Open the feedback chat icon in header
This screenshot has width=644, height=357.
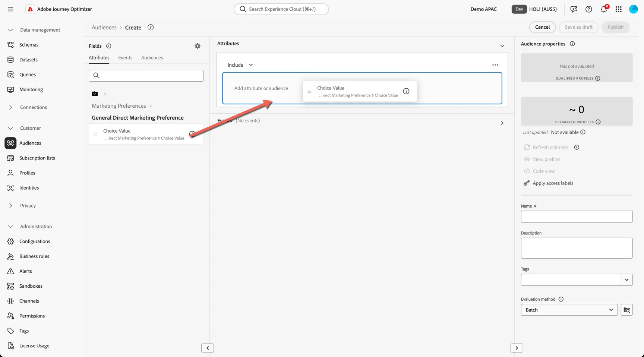click(574, 9)
